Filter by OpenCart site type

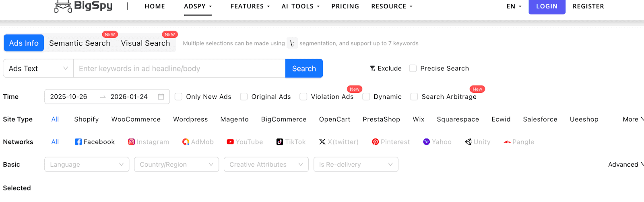tap(335, 119)
